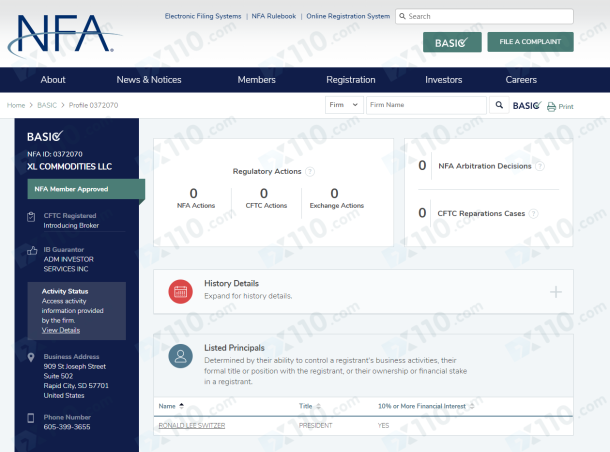Click the thumbs-up icon beside IB Guarantor
The width and height of the screenshot is (610, 452).
point(32,251)
